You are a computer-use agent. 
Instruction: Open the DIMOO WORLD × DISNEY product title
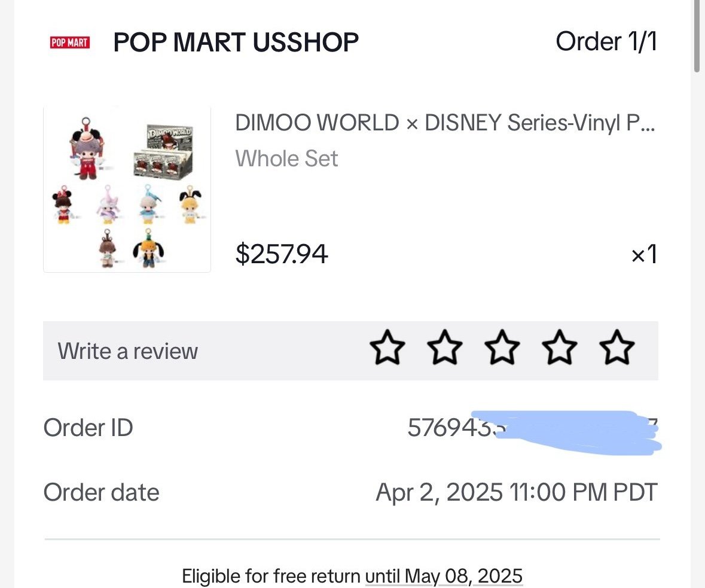(445, 123)
